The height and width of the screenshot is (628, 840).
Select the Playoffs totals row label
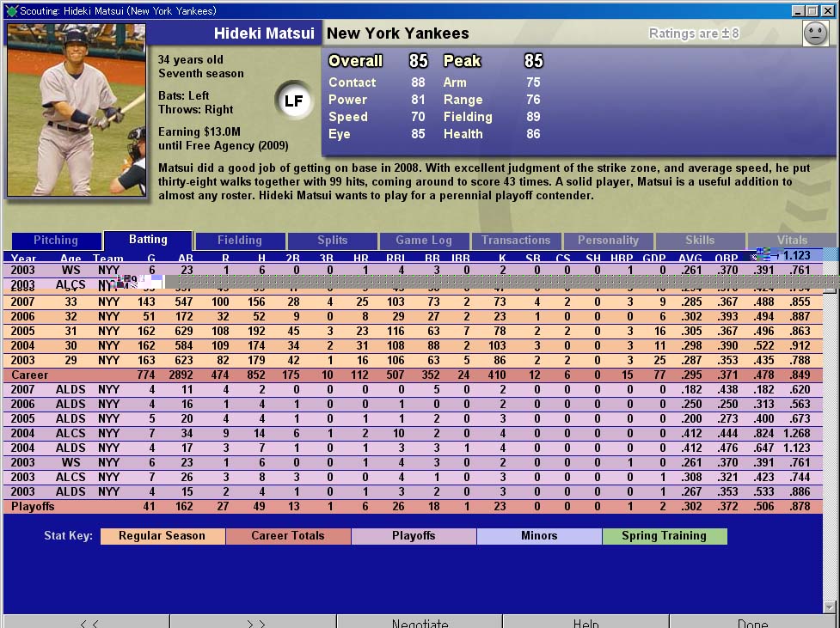[x=33, y=507]
